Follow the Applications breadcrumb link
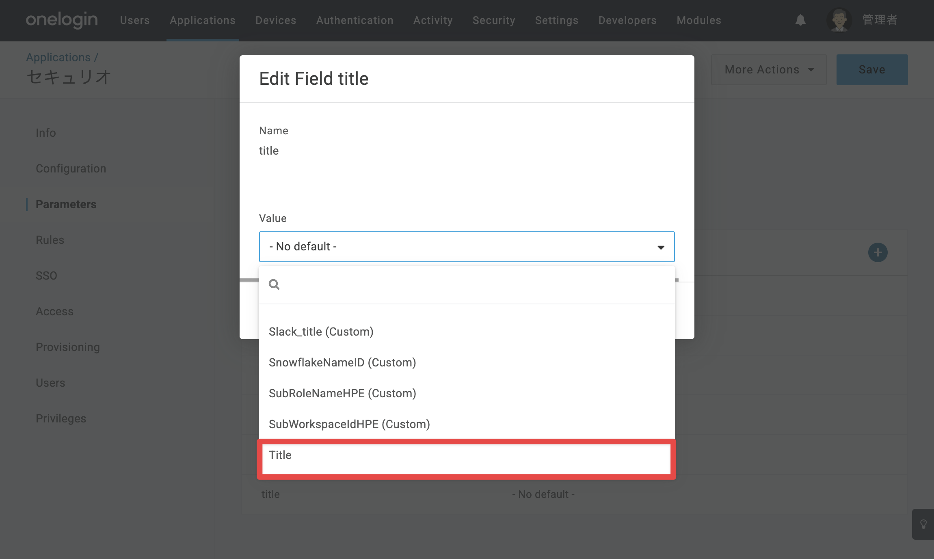934x560 pixels. (58, 57)
